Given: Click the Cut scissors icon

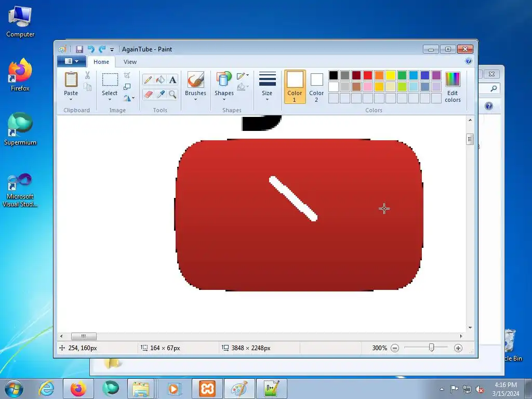Looking at the screenshot, I should [x=87, y=75].
